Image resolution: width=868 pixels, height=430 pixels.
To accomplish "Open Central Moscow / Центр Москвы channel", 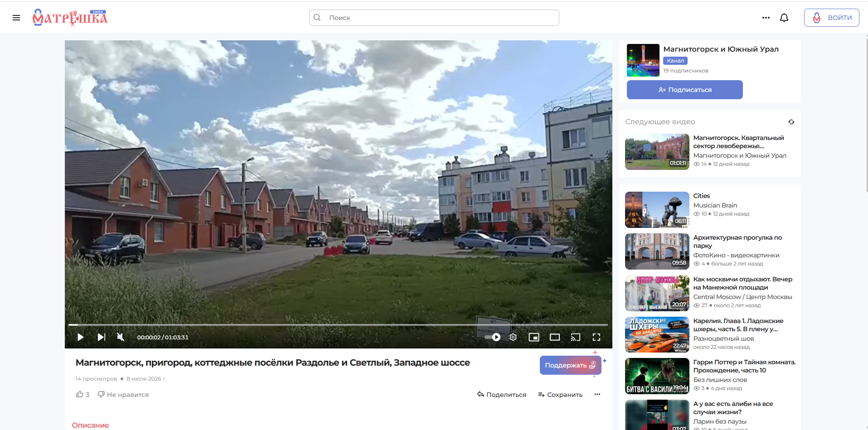I will tap(743, 297).
